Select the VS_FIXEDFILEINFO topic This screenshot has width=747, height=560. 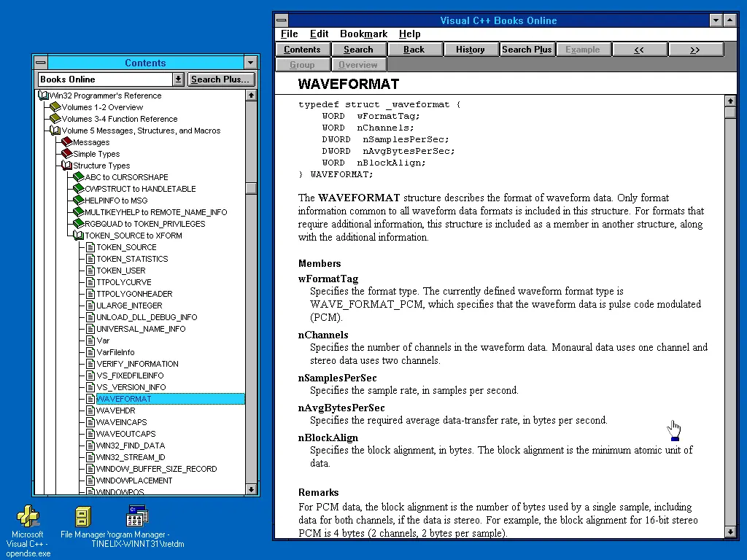(x=130, y=376)
